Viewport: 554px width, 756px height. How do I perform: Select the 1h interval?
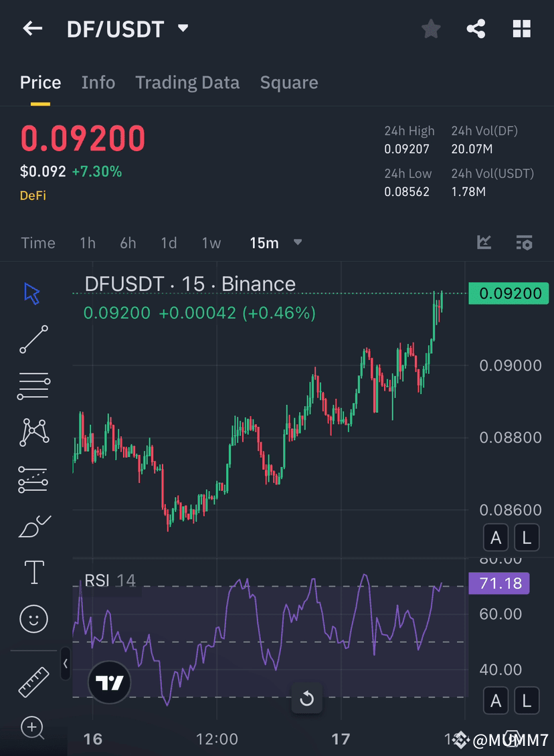(87, 242)
